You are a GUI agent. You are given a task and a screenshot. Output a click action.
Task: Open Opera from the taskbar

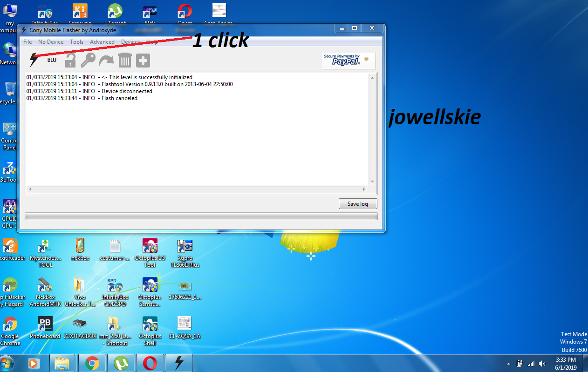(150, 363)
